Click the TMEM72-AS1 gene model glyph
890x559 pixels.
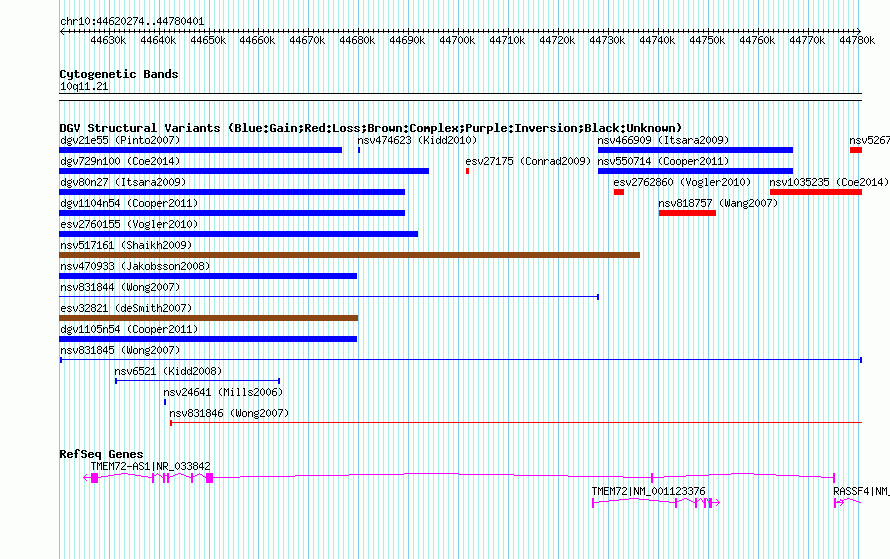click(459, 478)
